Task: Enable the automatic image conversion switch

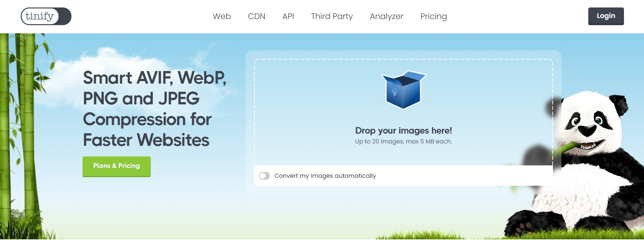Action: tap(264, 176)
